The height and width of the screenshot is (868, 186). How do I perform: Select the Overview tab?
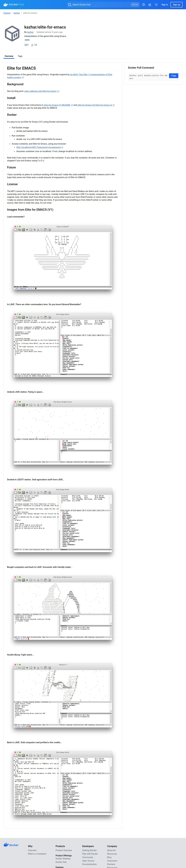point(9,56)
